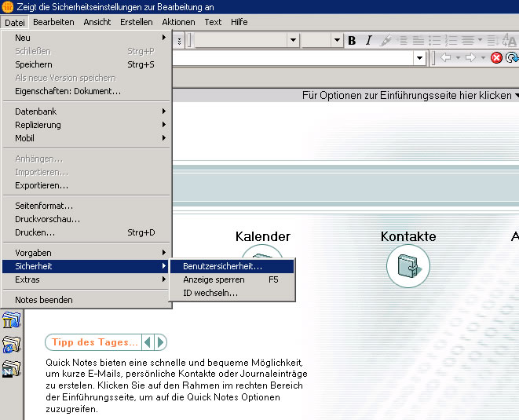
Task: Open Internet Explorer bookmarks folder in sidebar
Action: (12, 344)
